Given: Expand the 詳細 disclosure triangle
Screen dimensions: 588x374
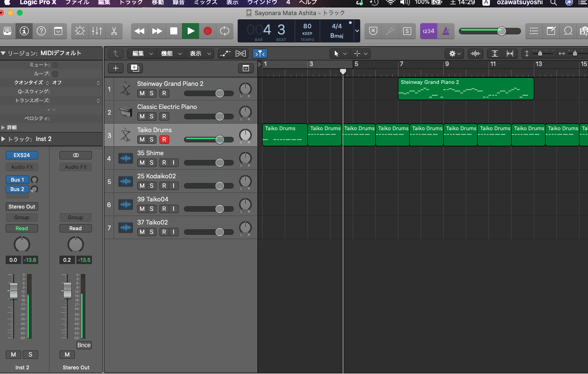Looking at the screenshot, I should click(x=4, y=127).
